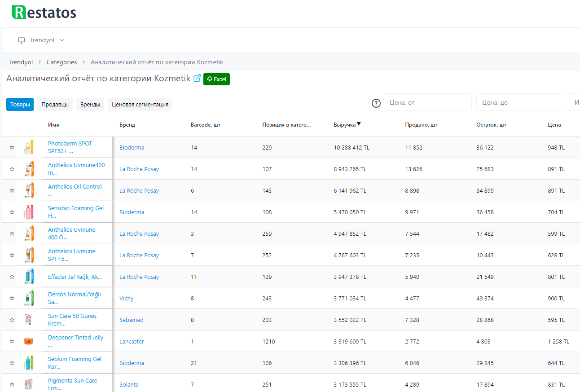Open Photoderm SPOT SPF50+ product thumbnail
Image resolution: width=580 pixels, height=392 pixels.
tap(29, 147)
